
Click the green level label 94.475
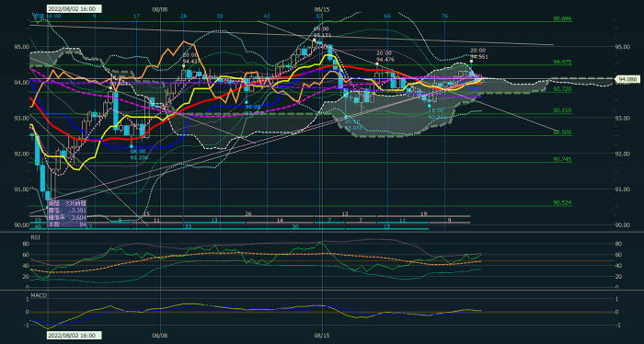pyautogui.click(x=563, y=63)
